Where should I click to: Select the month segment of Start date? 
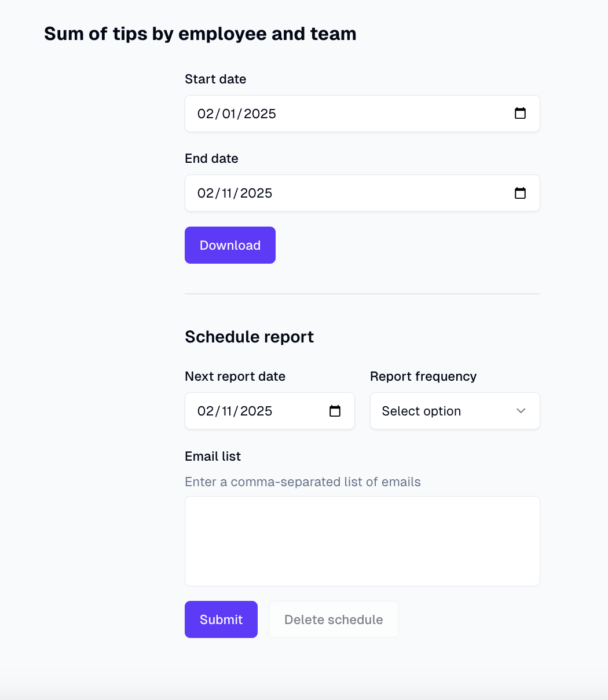click(206, 114)
